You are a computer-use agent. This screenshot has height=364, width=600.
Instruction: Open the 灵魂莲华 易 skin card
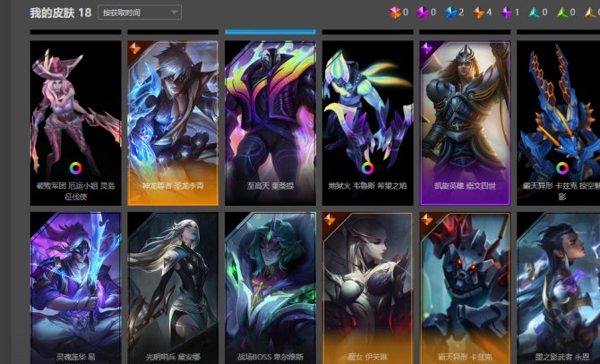click(76, 288)
